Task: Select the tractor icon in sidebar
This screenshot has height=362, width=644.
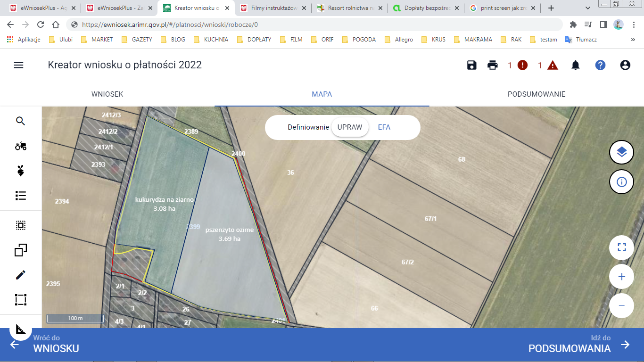Action: pyautogui.click(x=20, y=146)
